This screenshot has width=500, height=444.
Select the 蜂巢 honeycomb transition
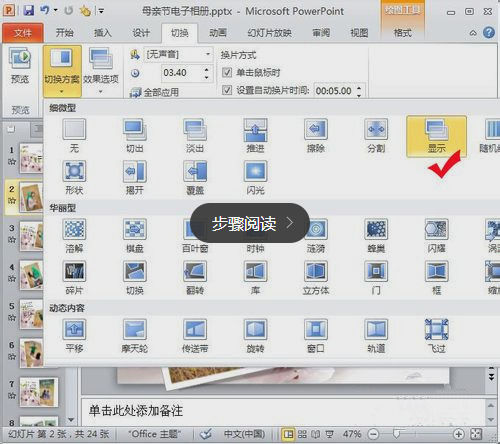[376, 236]
